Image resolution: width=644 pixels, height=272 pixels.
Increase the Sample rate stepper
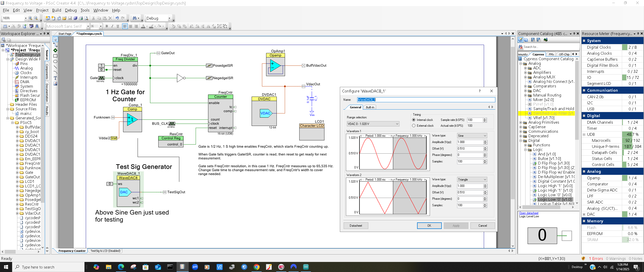[485, 119]
